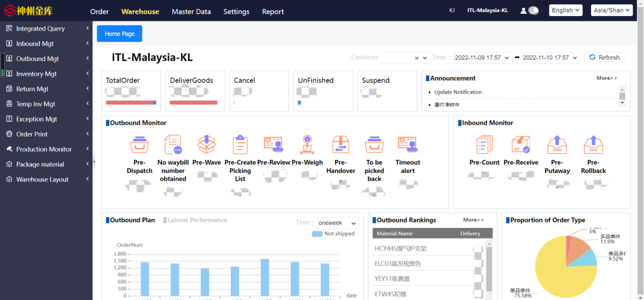Open the oneweek time range dropdown
Screen dimensions: 644x300
pos(338,222)
